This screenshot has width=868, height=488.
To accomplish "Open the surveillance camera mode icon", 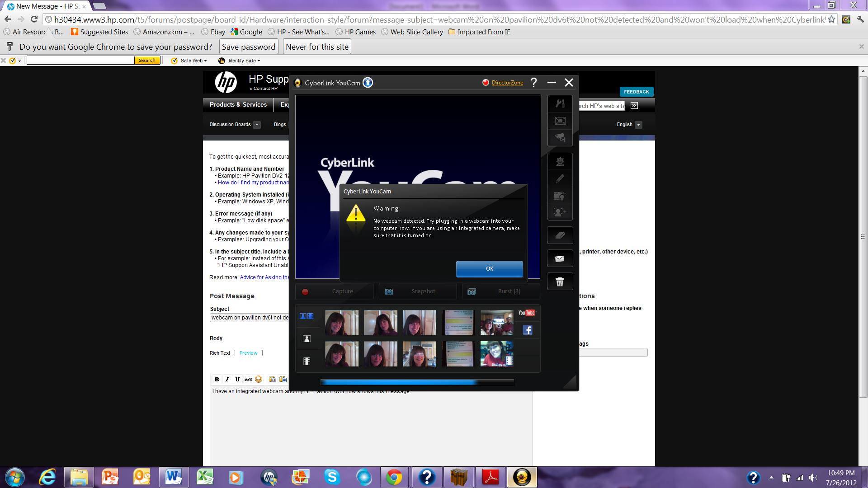I will click(560, 137).
